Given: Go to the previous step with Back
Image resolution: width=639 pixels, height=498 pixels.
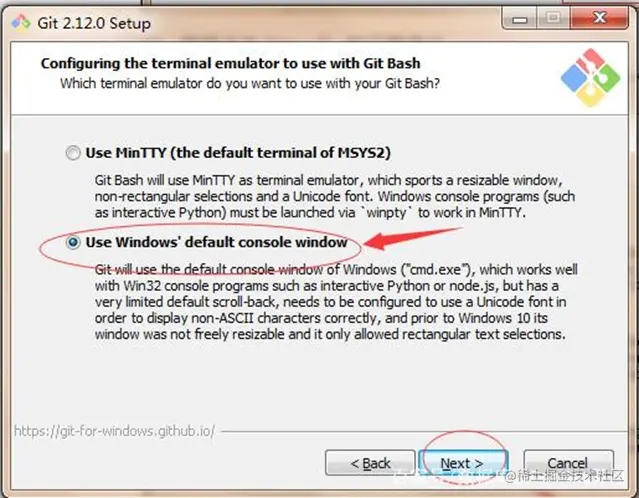Looking at the screenshot, I should [370, 463].
